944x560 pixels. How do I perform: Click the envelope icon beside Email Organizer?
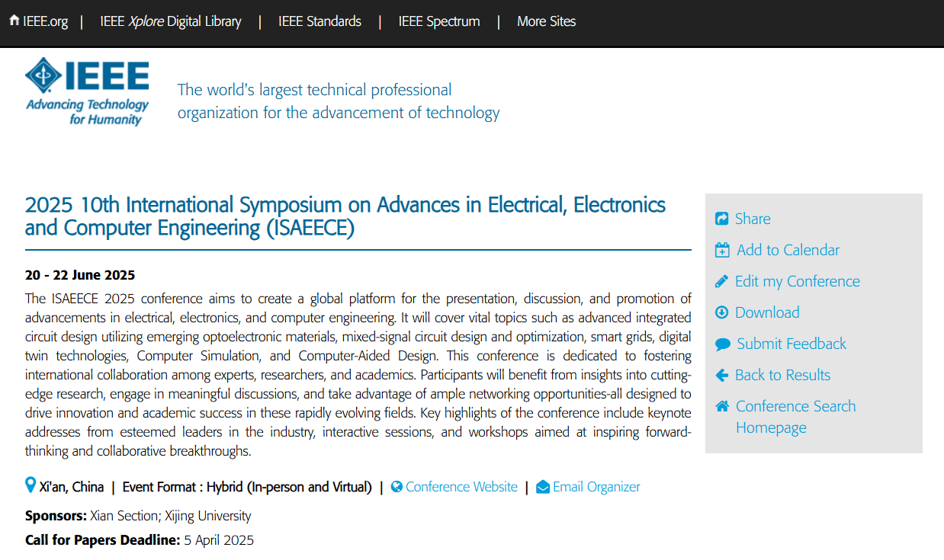click(542, 487)
